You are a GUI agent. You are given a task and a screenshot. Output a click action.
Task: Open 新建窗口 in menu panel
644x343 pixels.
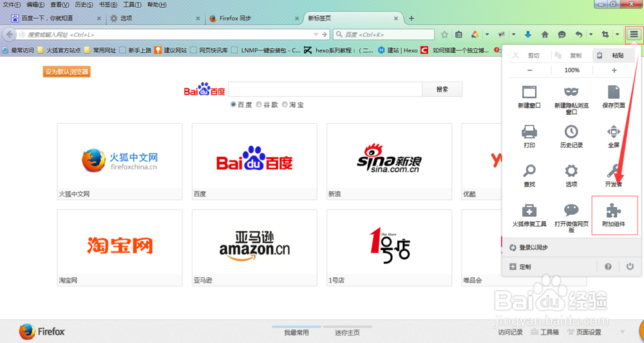[529, 97]
